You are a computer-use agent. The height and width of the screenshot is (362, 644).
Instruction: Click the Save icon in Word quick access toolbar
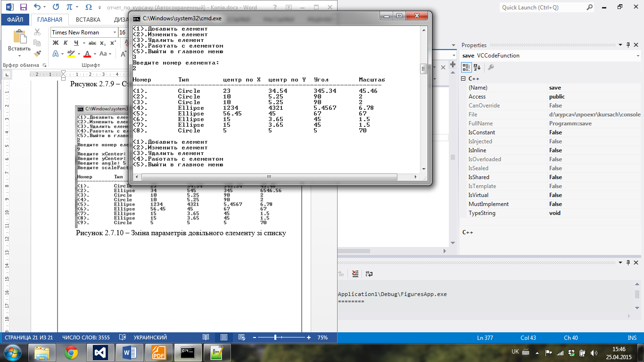[24, 7]
